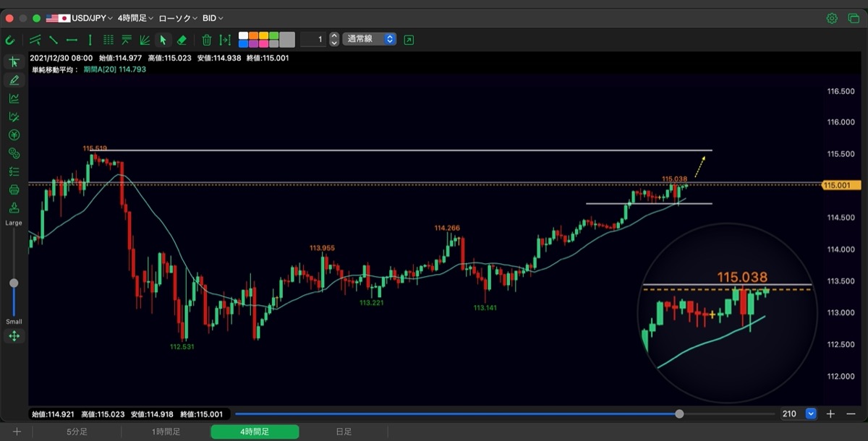Select the dotted grid drawing tool
This screenshot has width=868, height=441.
[x=109, y=40]
